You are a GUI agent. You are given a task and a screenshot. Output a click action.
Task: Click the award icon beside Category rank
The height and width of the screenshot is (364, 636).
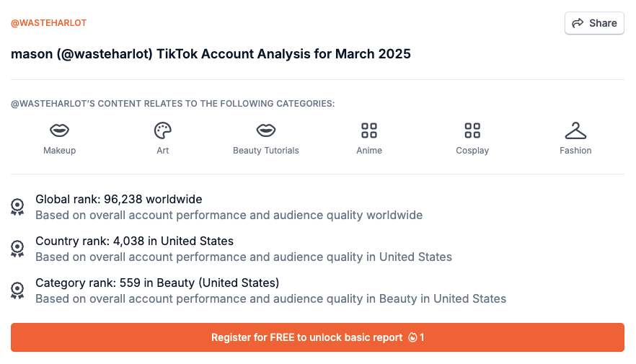18,290
